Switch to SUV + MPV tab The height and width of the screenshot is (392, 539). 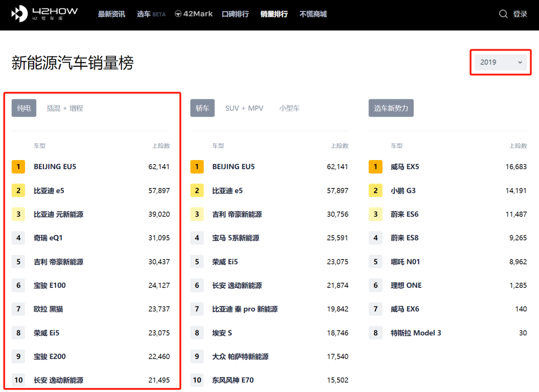click(245, 108)
